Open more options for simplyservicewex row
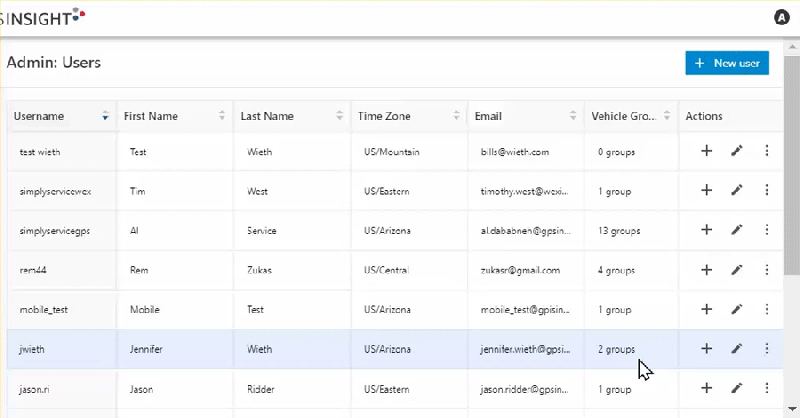This screenshot has height=418, width=800. 767,190
